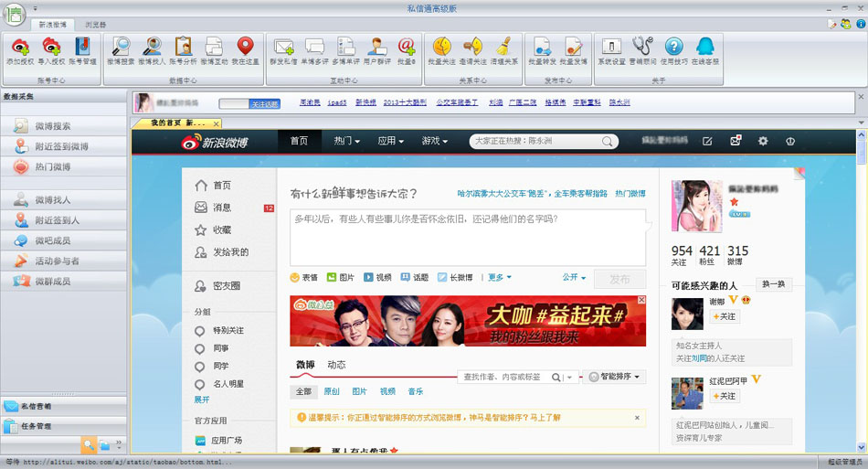
Task: Click the Weibo search input field
Action: [x=535, y=141]
